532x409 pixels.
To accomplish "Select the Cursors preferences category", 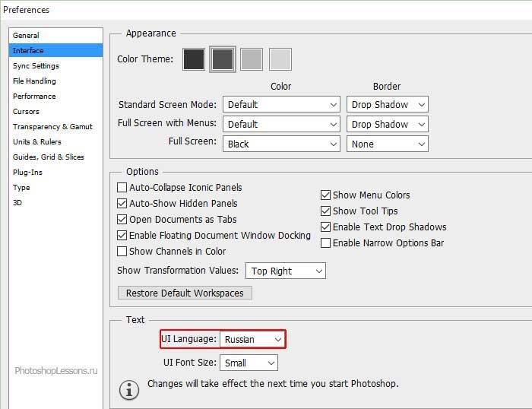I will [26, 112].
